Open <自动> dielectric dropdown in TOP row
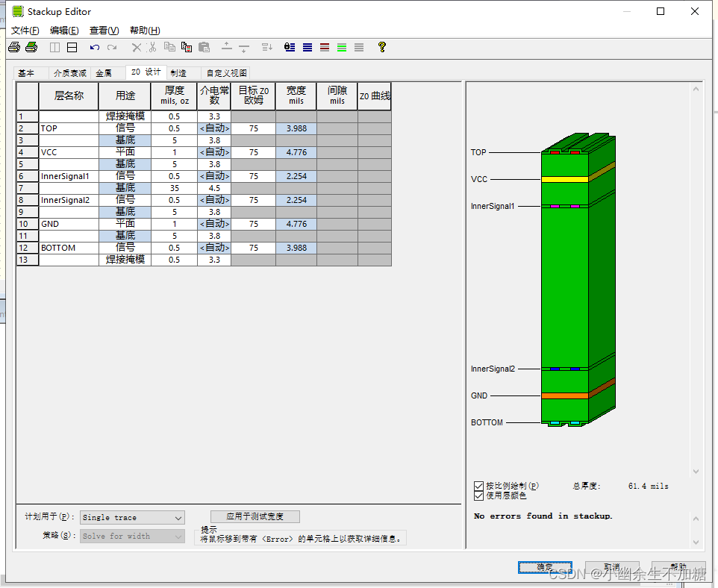 pos(214,128)
